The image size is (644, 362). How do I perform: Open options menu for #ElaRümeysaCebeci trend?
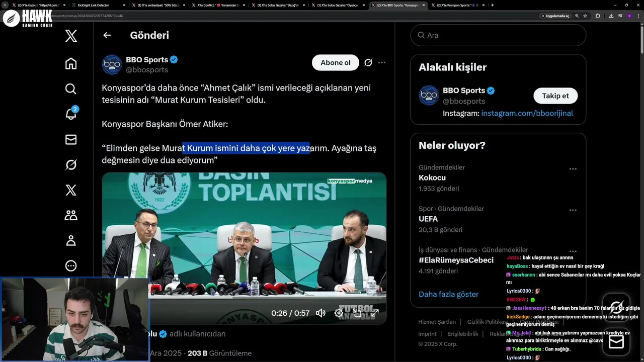573,251
